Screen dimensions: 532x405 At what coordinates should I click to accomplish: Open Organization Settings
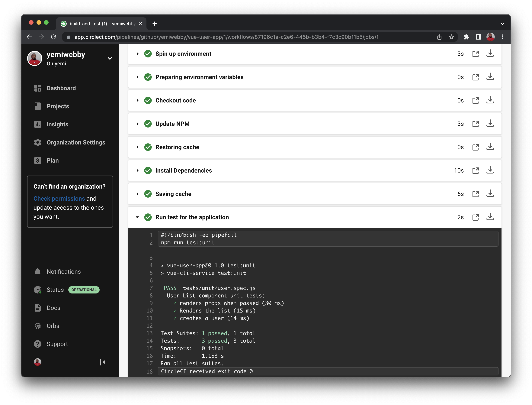click(76, 142)
